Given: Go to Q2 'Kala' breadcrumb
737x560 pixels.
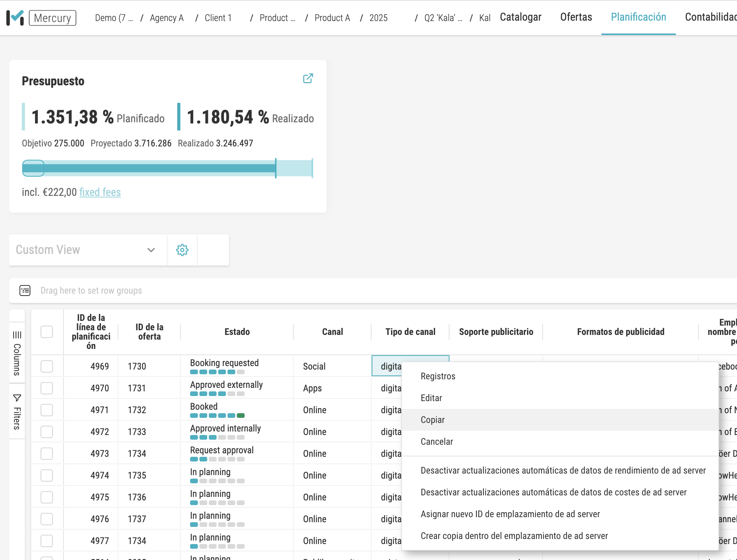Looking at the screenshot, I should point(443,18).
